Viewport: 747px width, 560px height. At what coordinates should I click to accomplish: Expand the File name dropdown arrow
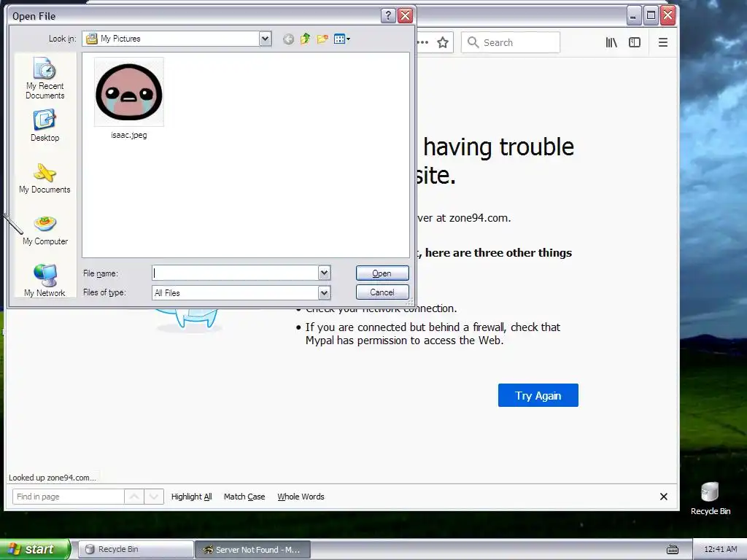click(x=324, y=273)
